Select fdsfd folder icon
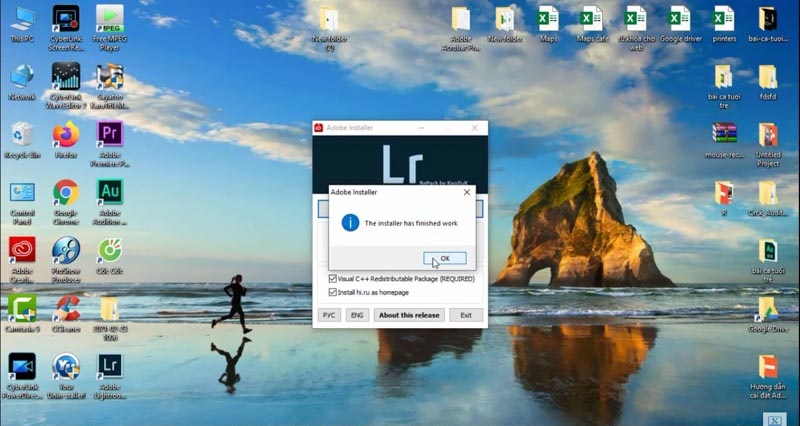800x426 pixels. point(768,83)
